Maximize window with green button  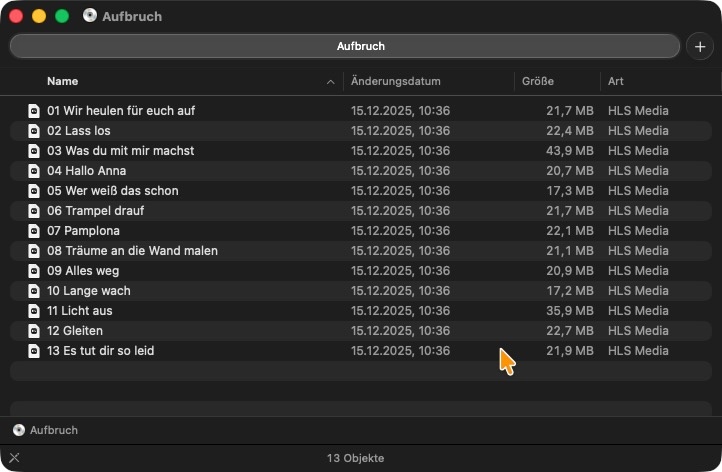62,16
